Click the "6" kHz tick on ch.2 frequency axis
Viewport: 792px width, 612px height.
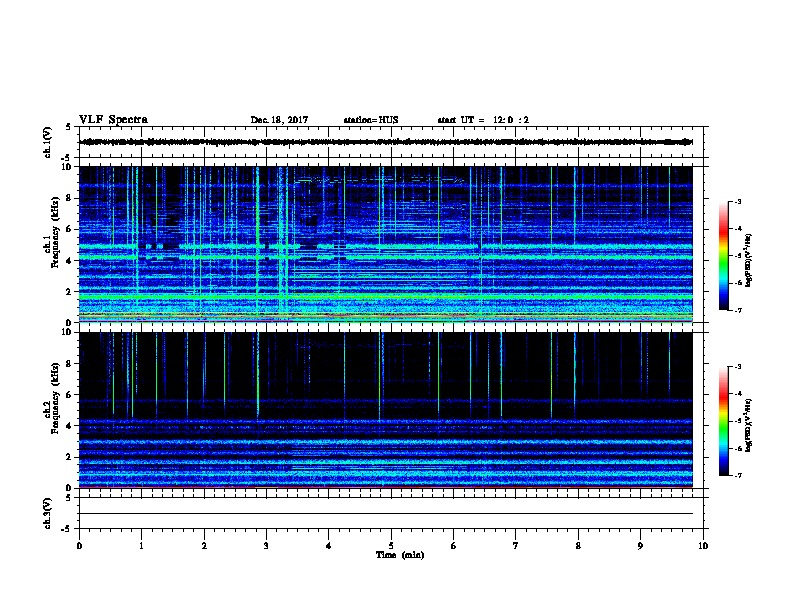(69, 395)
